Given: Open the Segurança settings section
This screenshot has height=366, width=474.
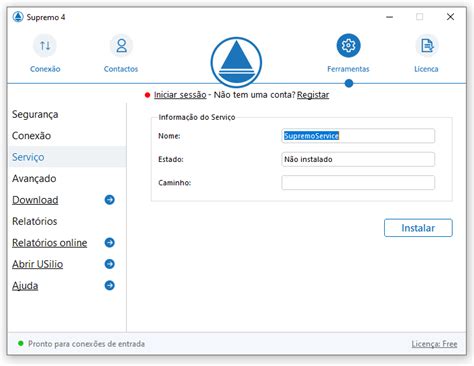Looking at the screenshot, I should point(35,114).
